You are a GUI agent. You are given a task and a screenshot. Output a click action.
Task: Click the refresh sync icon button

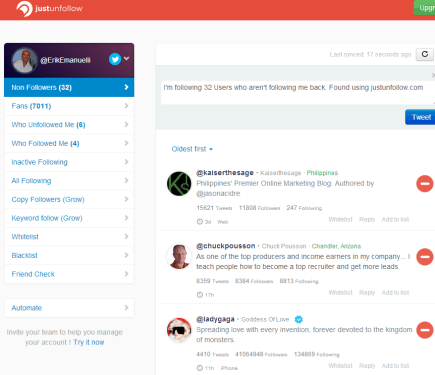pyautogui.click(x=425, y=54)
